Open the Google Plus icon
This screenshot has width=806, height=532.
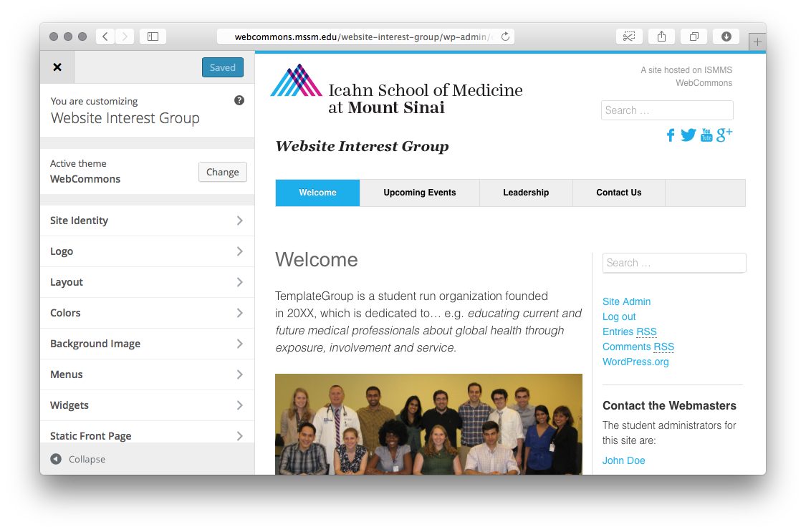tap(724, 135)
